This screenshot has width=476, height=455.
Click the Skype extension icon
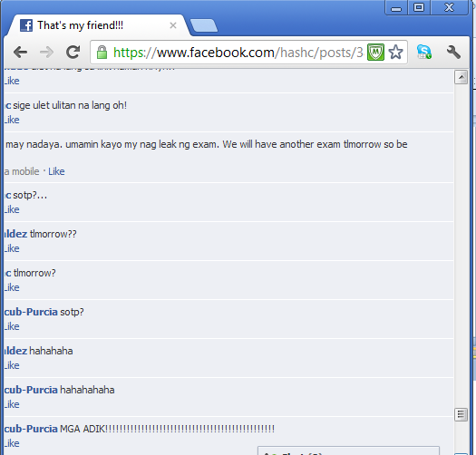[423, 52]
